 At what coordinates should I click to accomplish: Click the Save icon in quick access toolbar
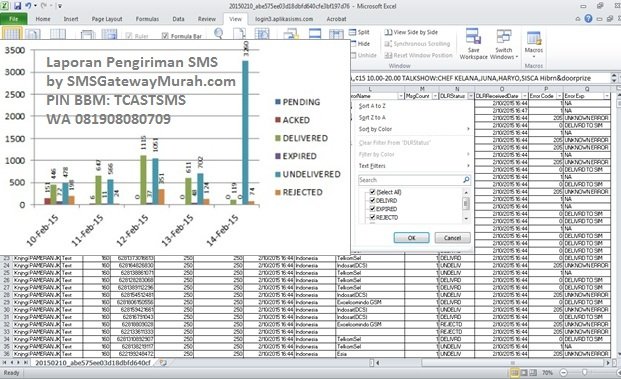point(18,6)
